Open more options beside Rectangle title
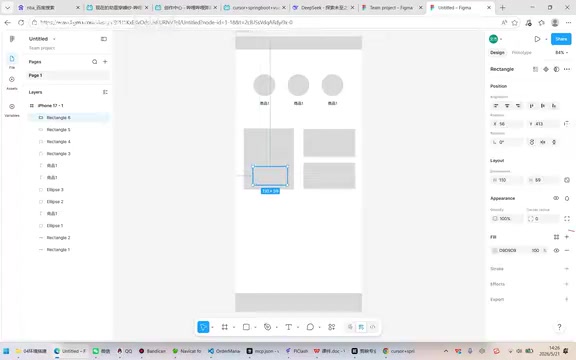This screenshot has width=576, height=360. tap(567, 69)
